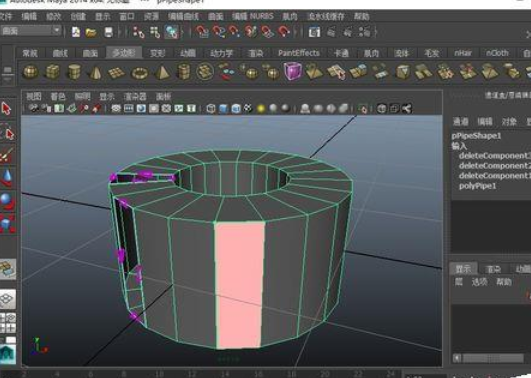The image size is (531, 378).
Task: Switch to the 多边形 shelf tab
Action: pyautogui.click(x=124, y=53)
